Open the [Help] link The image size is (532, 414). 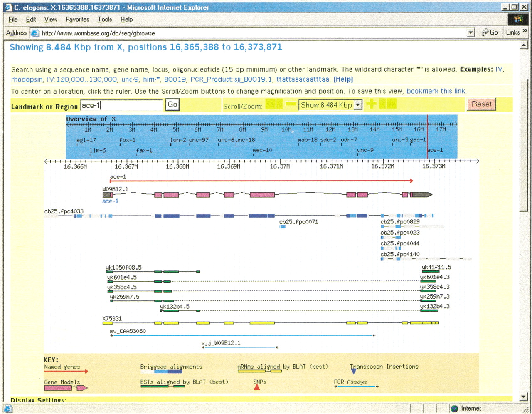click(343, 79)
